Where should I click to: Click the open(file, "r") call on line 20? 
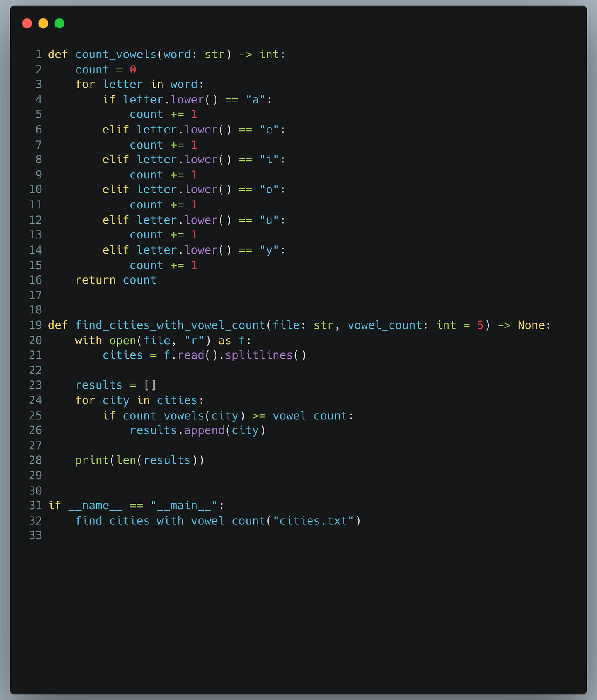click(x=160, y=340)
